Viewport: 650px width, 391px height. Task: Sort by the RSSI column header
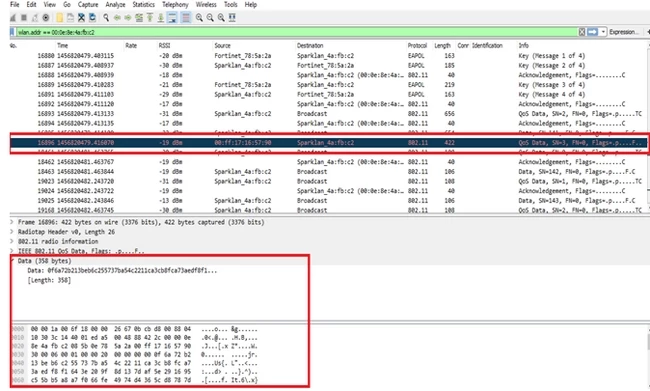coord(164,46)
